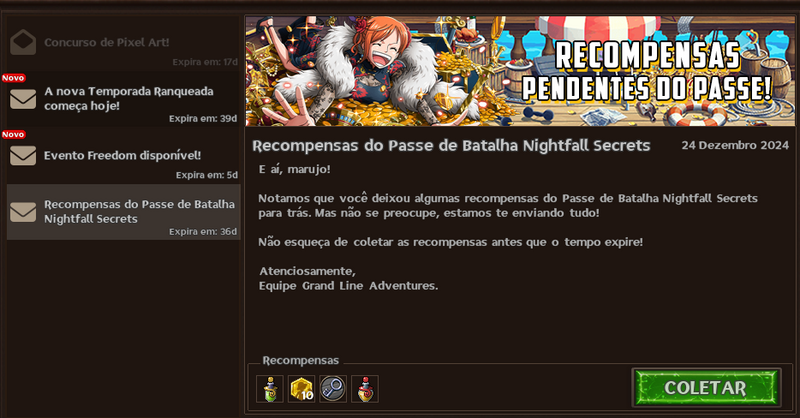Click the 'Expira em: 36d' label
Viewport: 800px width, 418px height.
click(203, 232)
